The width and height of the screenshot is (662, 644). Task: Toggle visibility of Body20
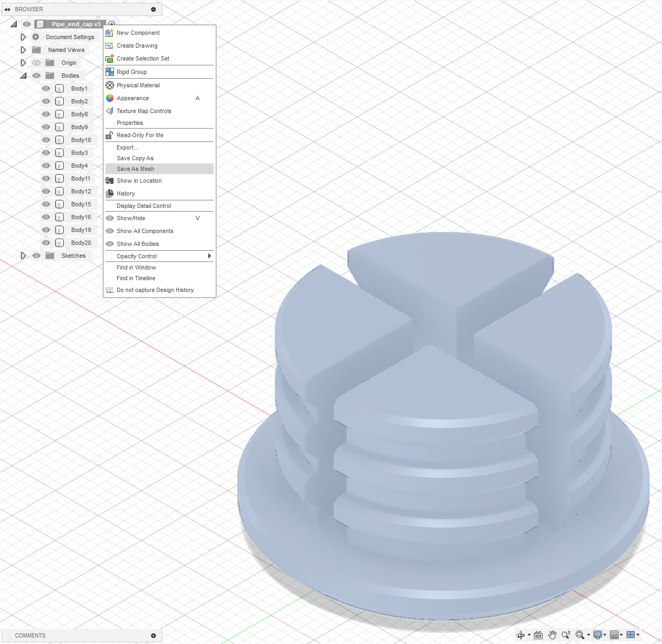(46, 243)
